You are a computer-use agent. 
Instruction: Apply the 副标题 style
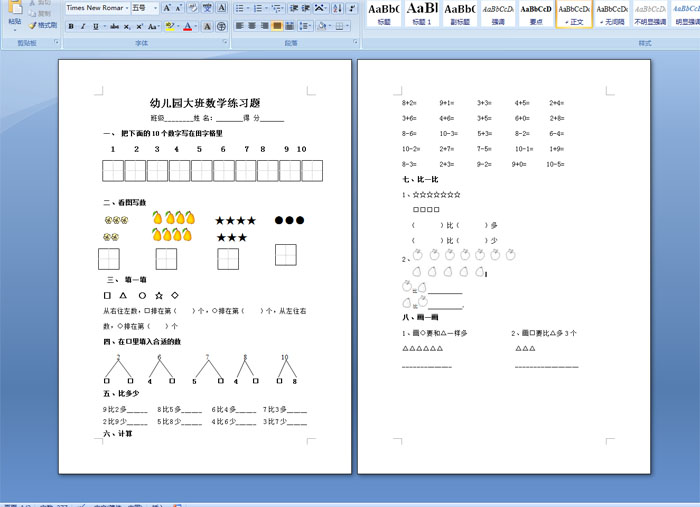[x=459, y=14]
